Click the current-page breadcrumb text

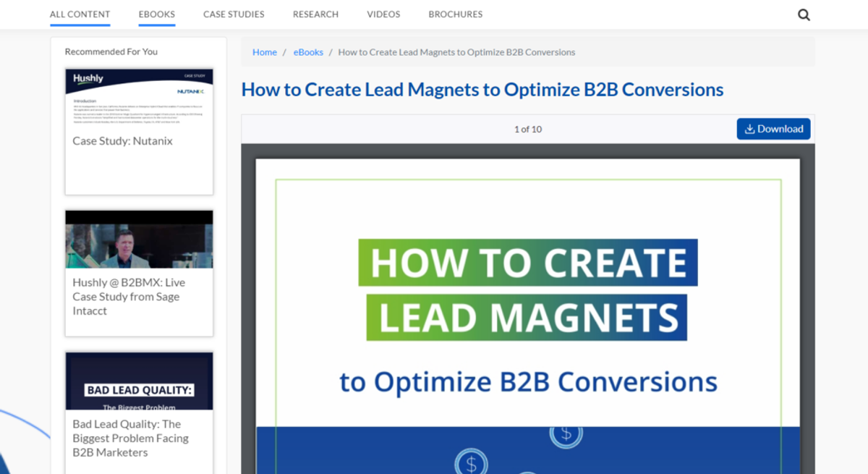point(457,52)
